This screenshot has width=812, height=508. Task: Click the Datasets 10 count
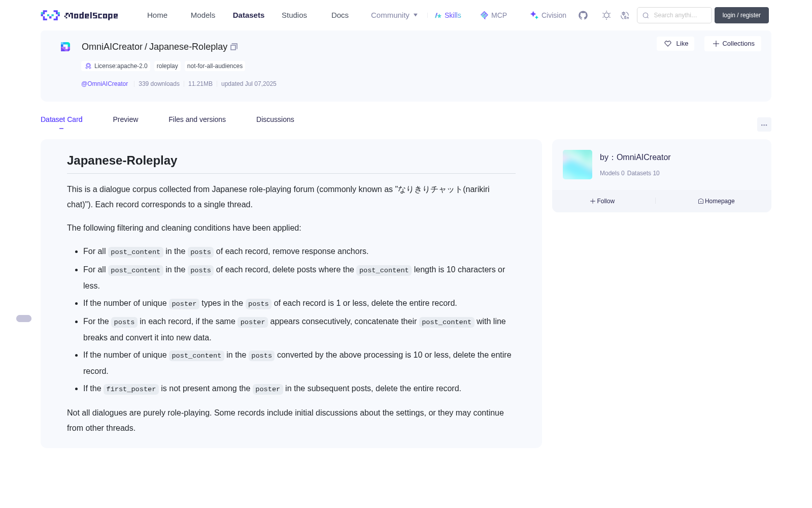[644, 173]
